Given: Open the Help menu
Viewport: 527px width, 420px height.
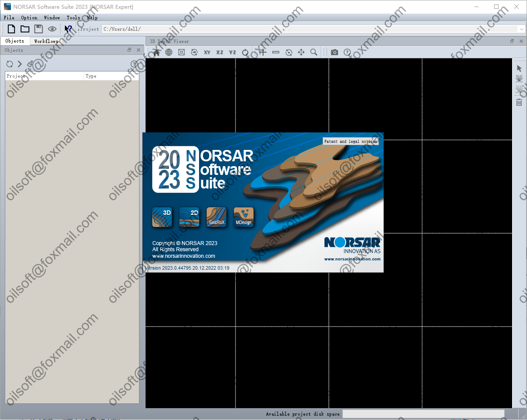Looking at the screenshot, I should coord(92,18).
